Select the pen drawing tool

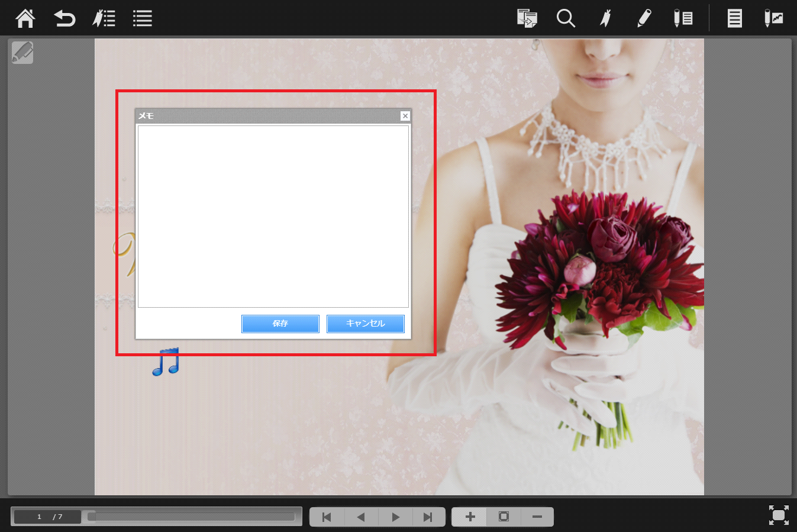pos(644,18)
